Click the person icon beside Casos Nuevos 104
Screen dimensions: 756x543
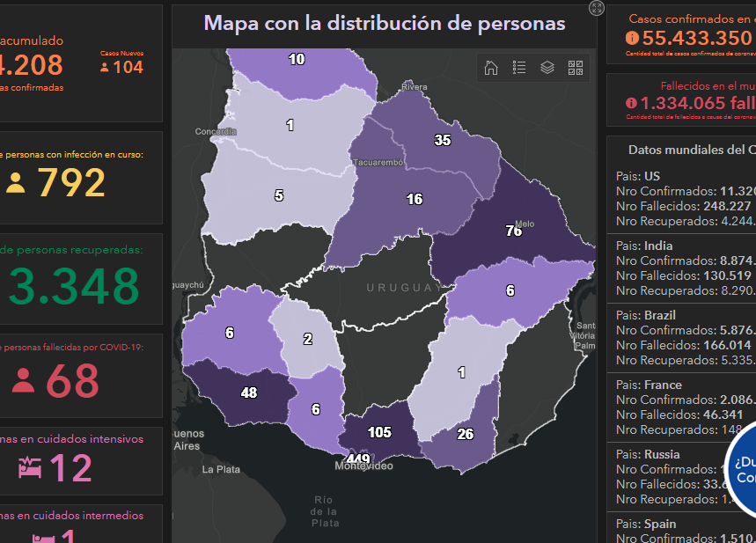[x=105, y=68]
